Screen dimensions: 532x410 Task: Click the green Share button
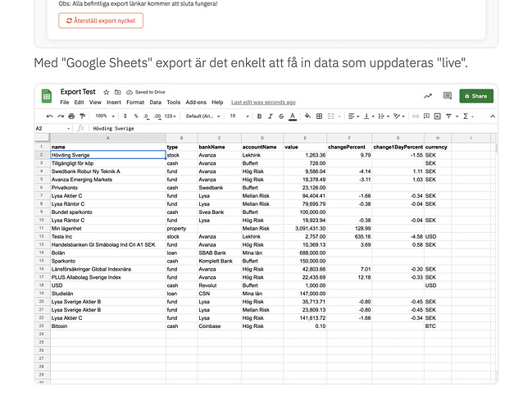(476, 96)
